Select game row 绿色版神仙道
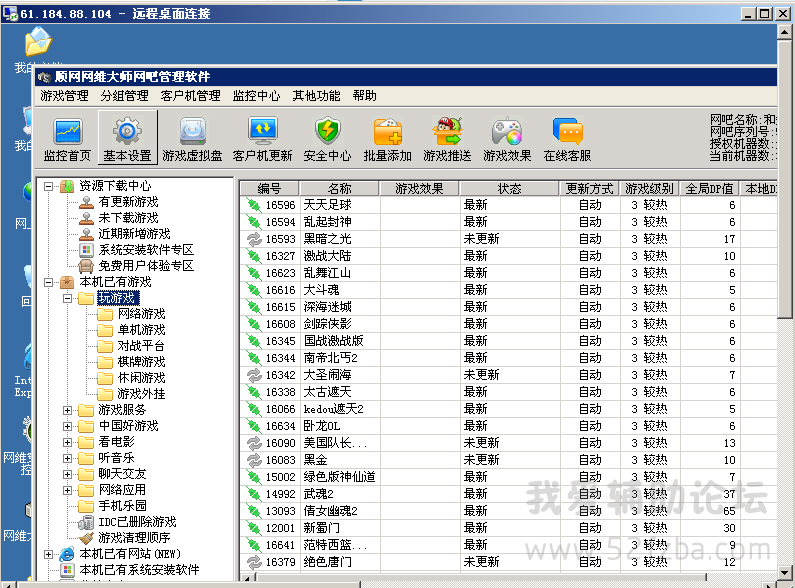This screenshot has height=588, width=795. tap(508, 477)
